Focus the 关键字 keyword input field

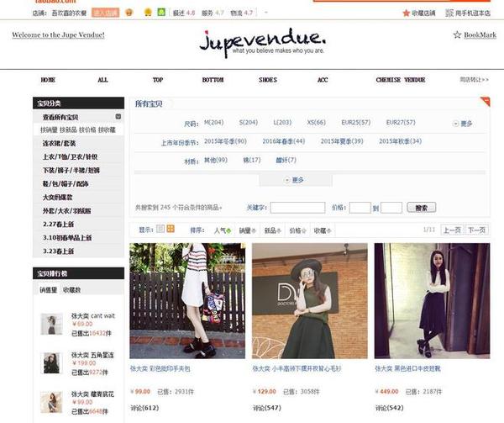[297, 208]
